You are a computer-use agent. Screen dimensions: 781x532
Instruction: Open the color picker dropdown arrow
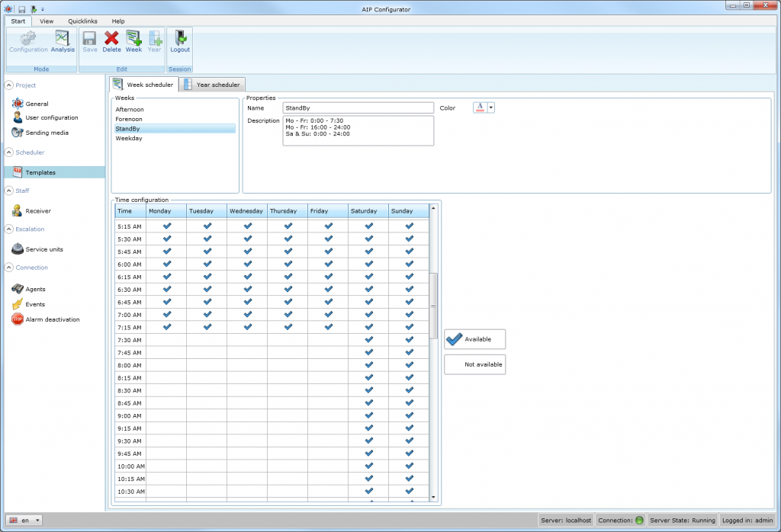tap(491, 108)
